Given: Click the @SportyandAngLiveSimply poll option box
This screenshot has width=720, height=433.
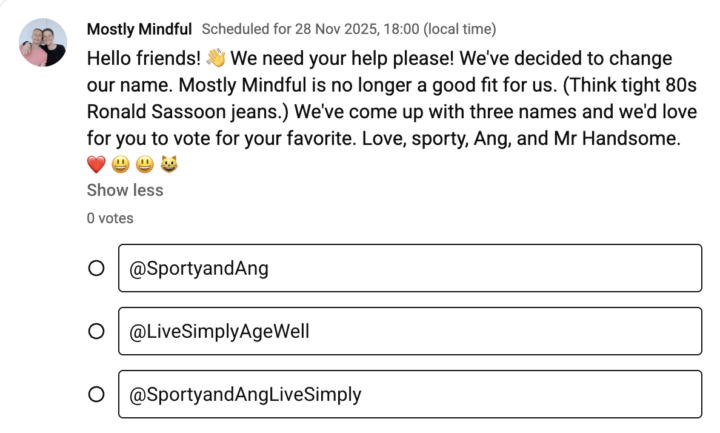Looking at the screenshot, I should point(409,395).
